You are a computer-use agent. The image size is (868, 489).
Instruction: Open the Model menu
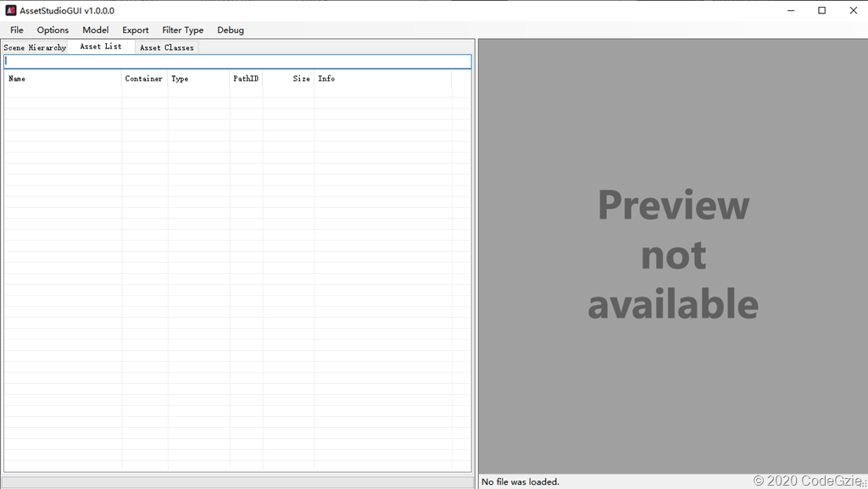pyautogui.click(x=95, y=30)
